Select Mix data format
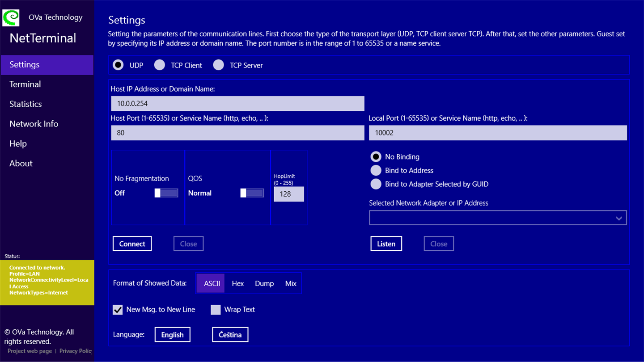This screenshot has height=362, width=644. coord(291,283)
